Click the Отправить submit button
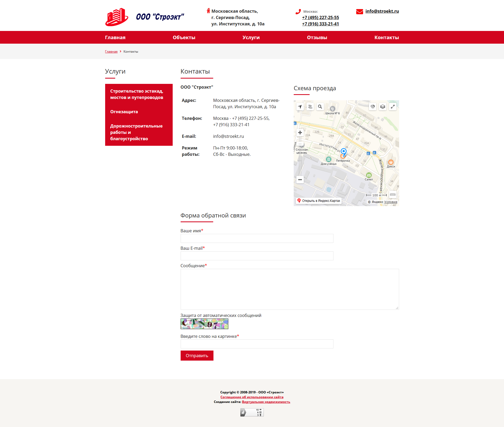Image resolution: width=504 pixels, height=427 pixels. click(x=197, y=356)
